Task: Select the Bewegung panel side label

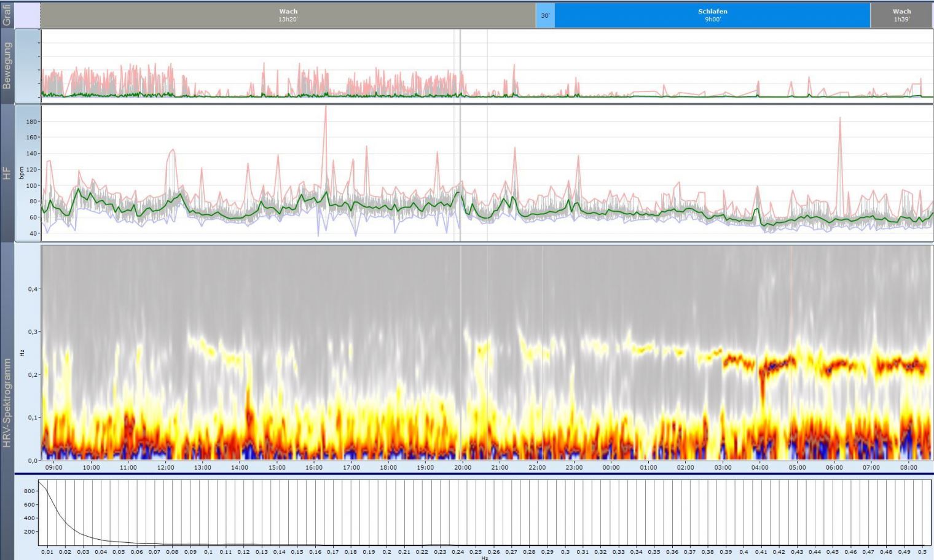Action: click(x=7, y=66)
